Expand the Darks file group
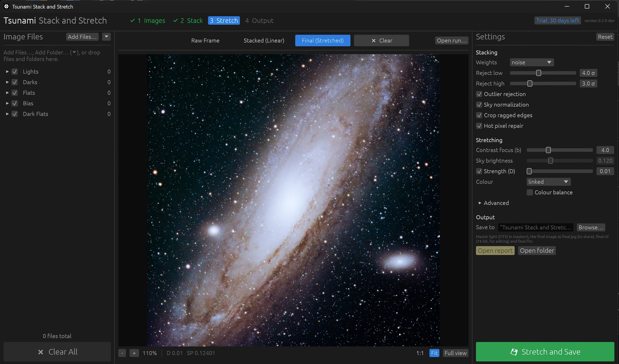619x364 pixels. (7, 82)
